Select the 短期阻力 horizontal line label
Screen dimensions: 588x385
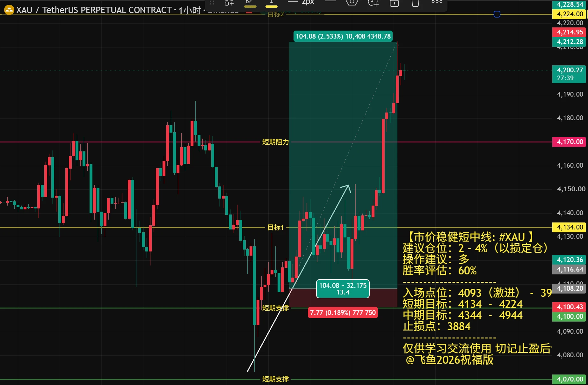pos(275,142)
